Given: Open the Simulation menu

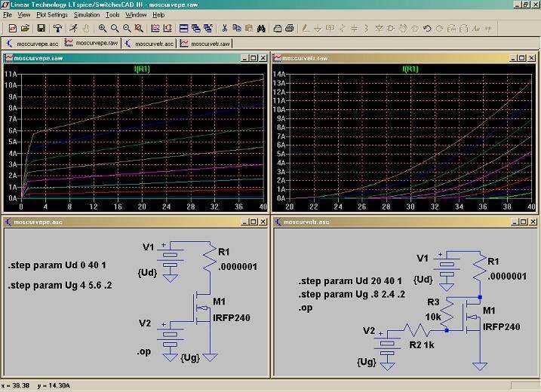Looking at the screenshot, I should click(87, 15).
